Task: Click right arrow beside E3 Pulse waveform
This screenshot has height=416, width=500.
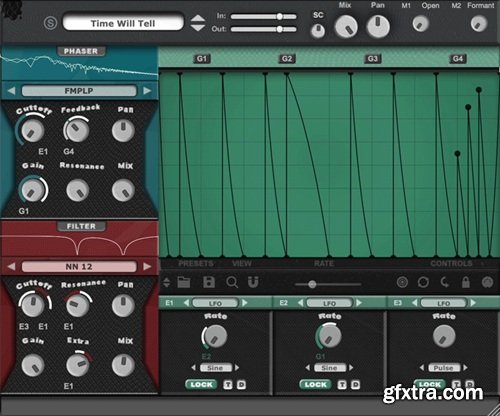Action: pyautogui.click(x=465, y=368)
